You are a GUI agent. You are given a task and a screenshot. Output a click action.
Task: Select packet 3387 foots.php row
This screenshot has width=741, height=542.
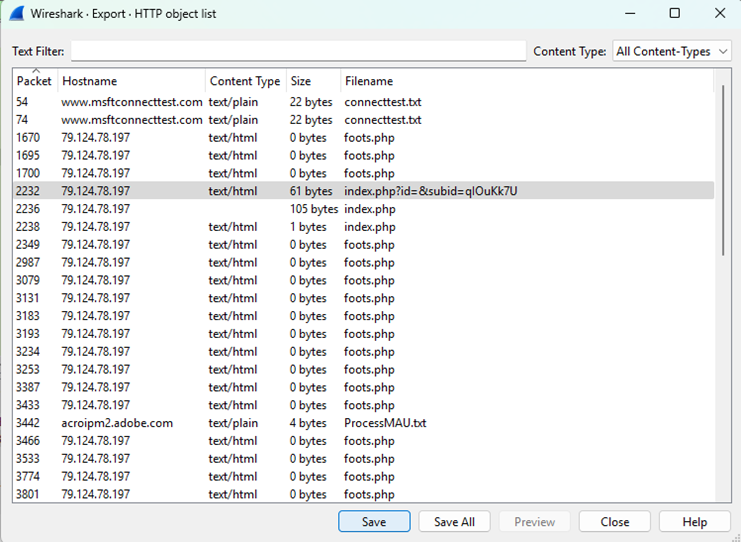(x=363, y=387)
